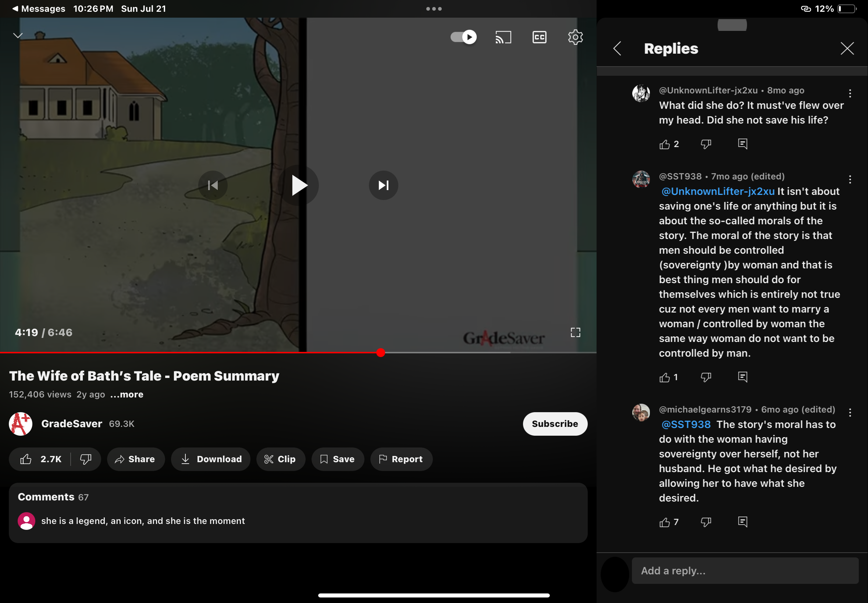Click the red progress bar scrubber
The width and height of the screenshot is (868, 603).
[381, 353]
